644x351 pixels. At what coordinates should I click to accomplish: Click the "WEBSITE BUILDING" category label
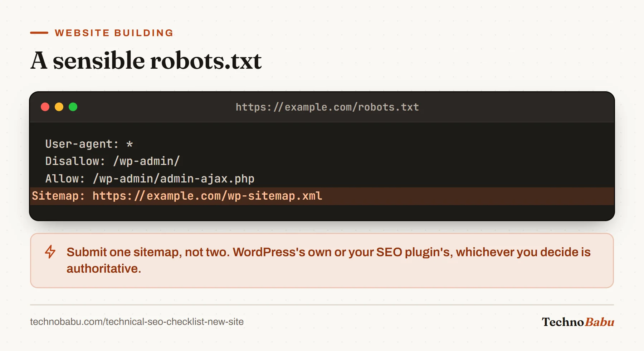(114, 33)
